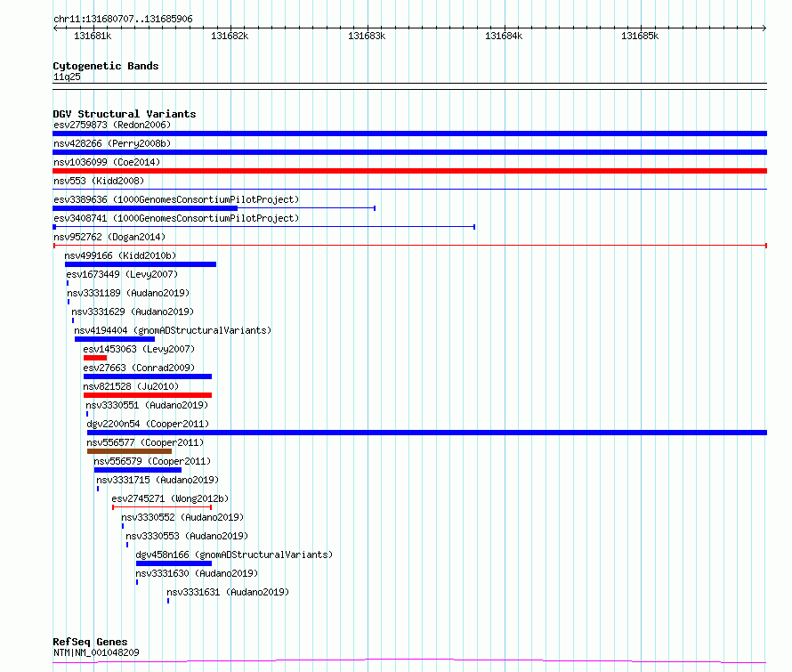This screenshot has height=672, width=792.
Task: Click the Cytogenetic Bands track title
Action: (106, 66)
